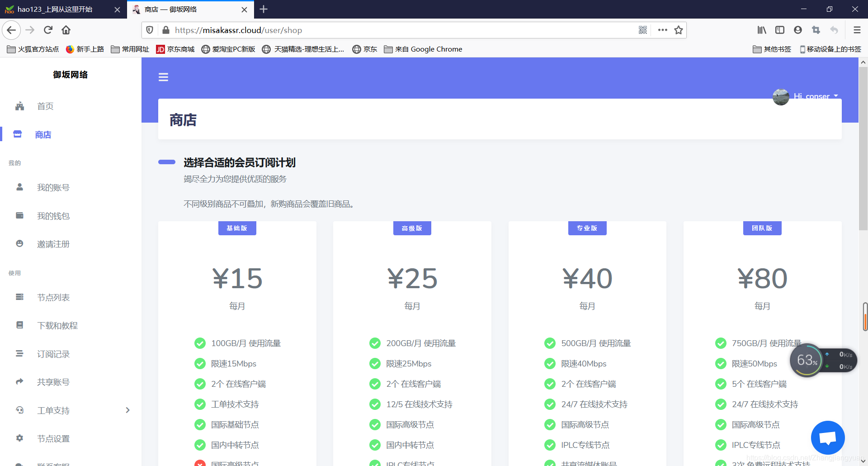Open 火狐官方站点 bookmark folder
Viewport: 868px width, 466px height.
point(33,49)
